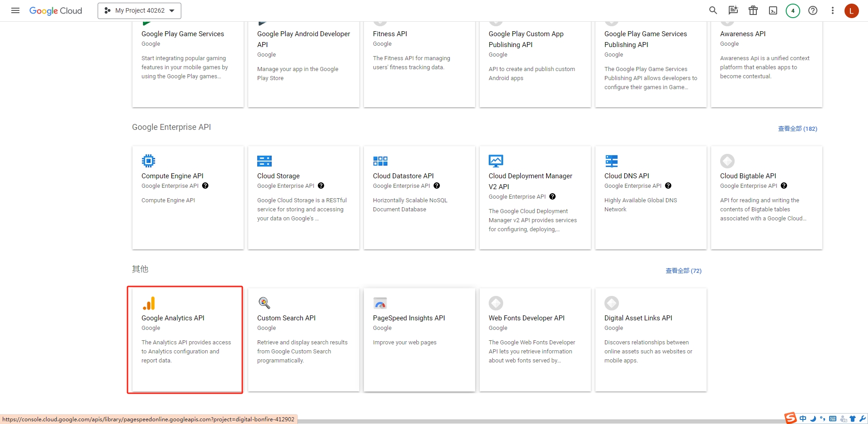View all 182 Google Enterprise APIs
868x424 pixels.
click(x=797, y=129)
